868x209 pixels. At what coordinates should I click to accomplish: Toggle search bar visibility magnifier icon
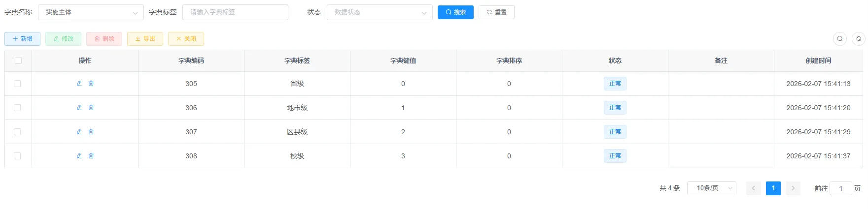click(x=840, y=39)
